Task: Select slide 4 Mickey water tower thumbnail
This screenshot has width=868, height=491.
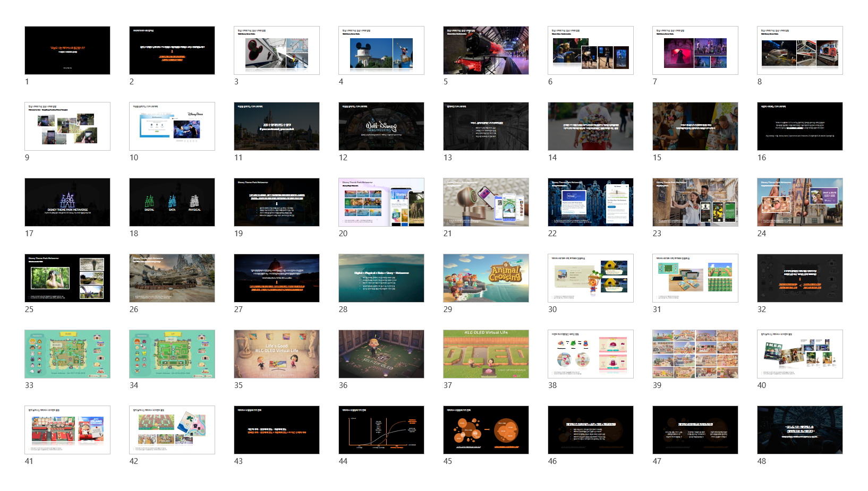Action: 381,50
